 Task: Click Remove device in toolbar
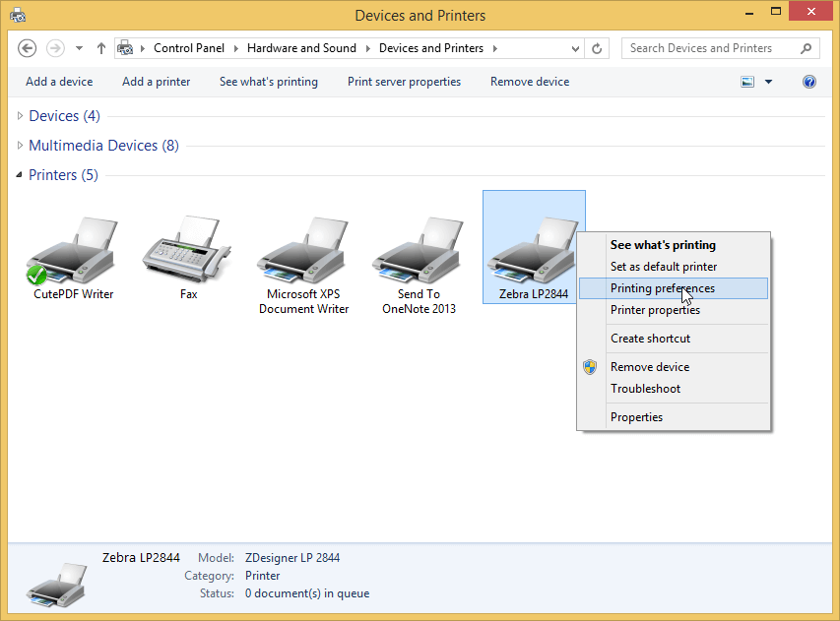pos(529,82)
